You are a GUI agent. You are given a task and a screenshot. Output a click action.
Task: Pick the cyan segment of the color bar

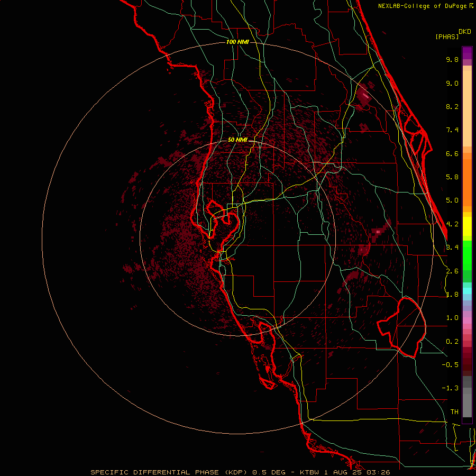[x=467, y=290]
